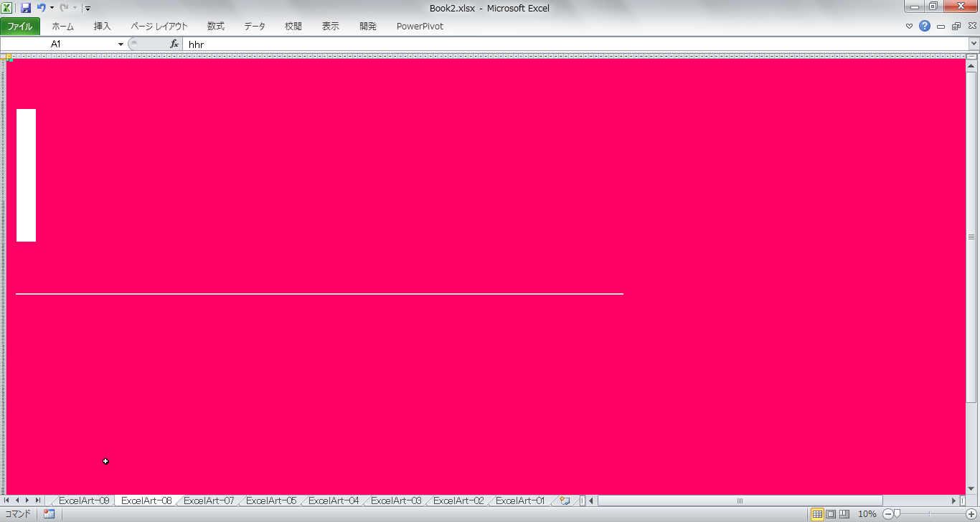980x522 pixels.
Task: Click the horizontal scrollbar right arrow
Action: pyautogui.click(x=953, y=500)
